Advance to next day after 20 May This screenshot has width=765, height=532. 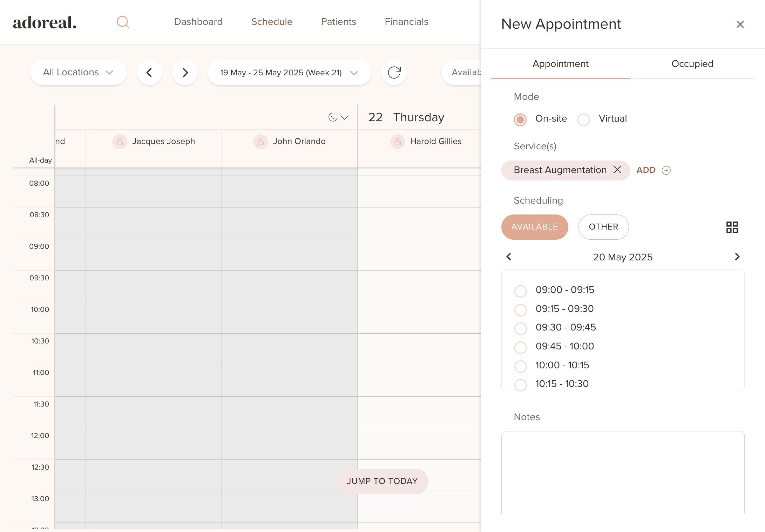pos(737,257)
